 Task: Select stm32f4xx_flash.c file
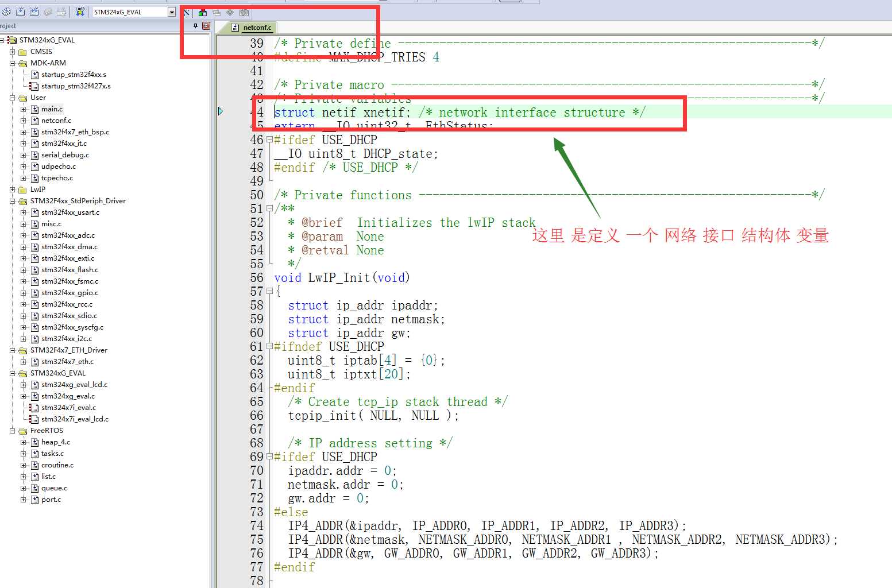pyautogui.click(x=69, y=270)
